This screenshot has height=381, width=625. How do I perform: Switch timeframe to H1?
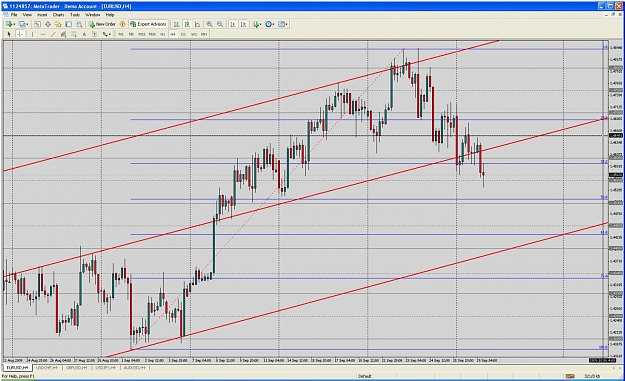pyautogui.click(x=162, y=34)
